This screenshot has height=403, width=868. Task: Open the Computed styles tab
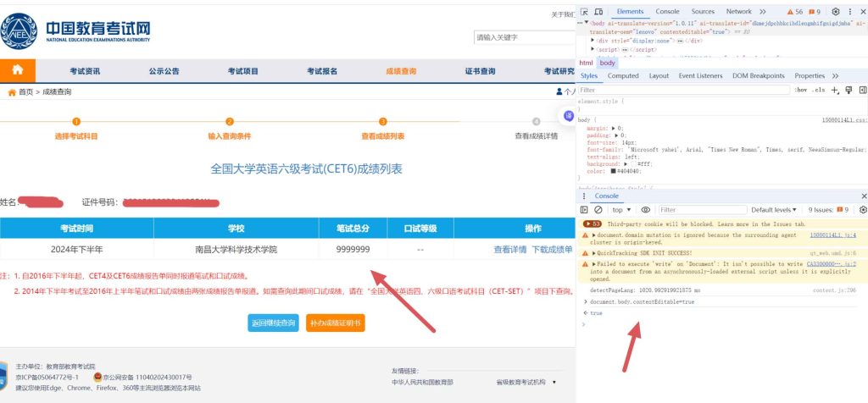click(623, 75)
